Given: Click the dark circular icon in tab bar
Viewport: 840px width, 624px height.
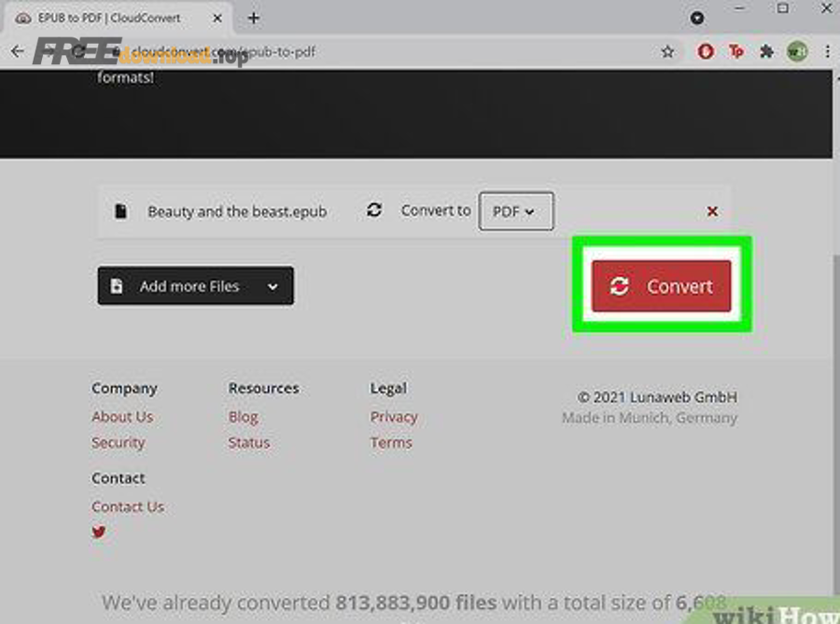Looking at the screenshot, I should click(x=697, y=19).
